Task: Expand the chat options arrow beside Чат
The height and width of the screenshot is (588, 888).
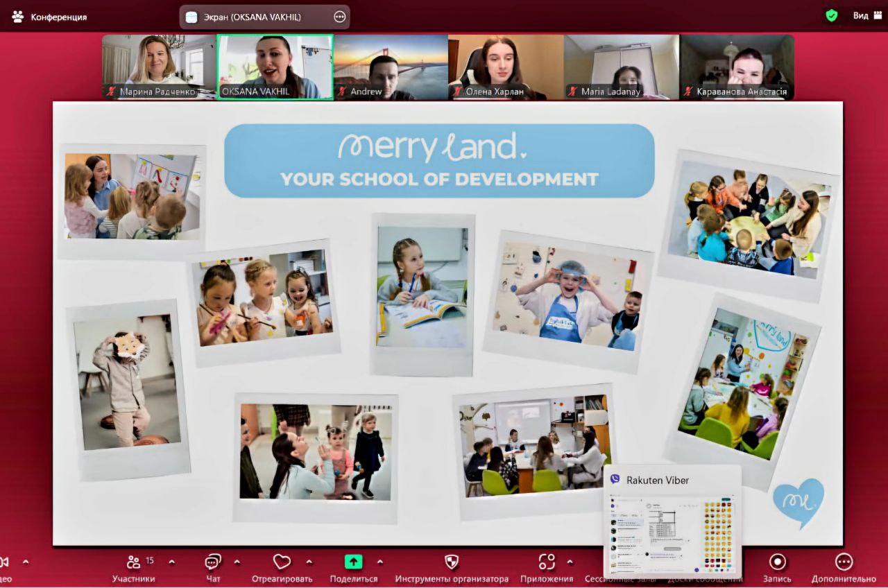Action: click(x=237, y=562)
